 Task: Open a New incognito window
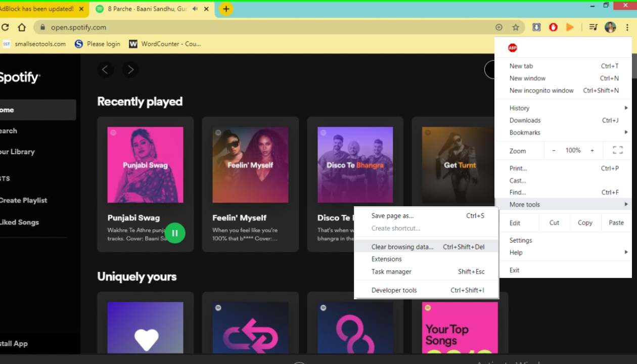563,90
